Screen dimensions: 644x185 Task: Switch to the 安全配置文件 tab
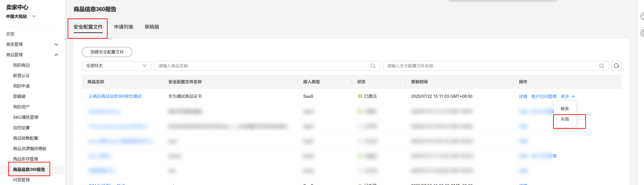(x=88, y=27)
